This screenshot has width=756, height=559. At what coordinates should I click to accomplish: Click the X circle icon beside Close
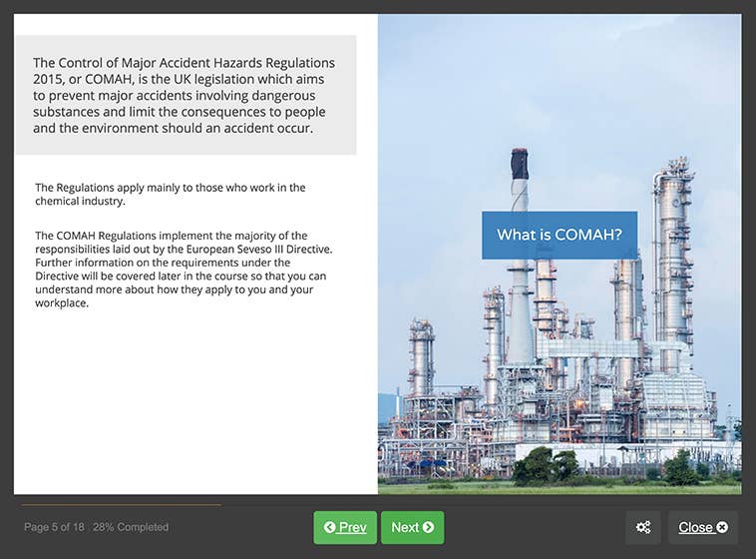click(722, 527)
